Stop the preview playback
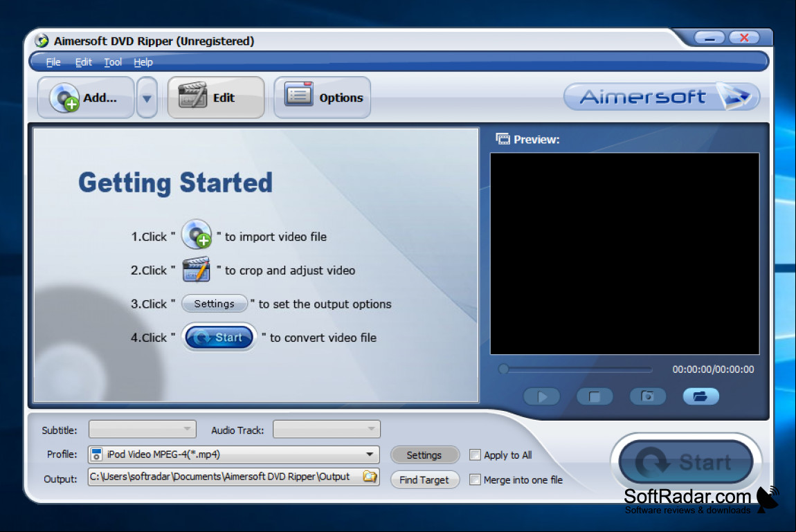Viewport: 796px width, 532px height. (595, 396)
